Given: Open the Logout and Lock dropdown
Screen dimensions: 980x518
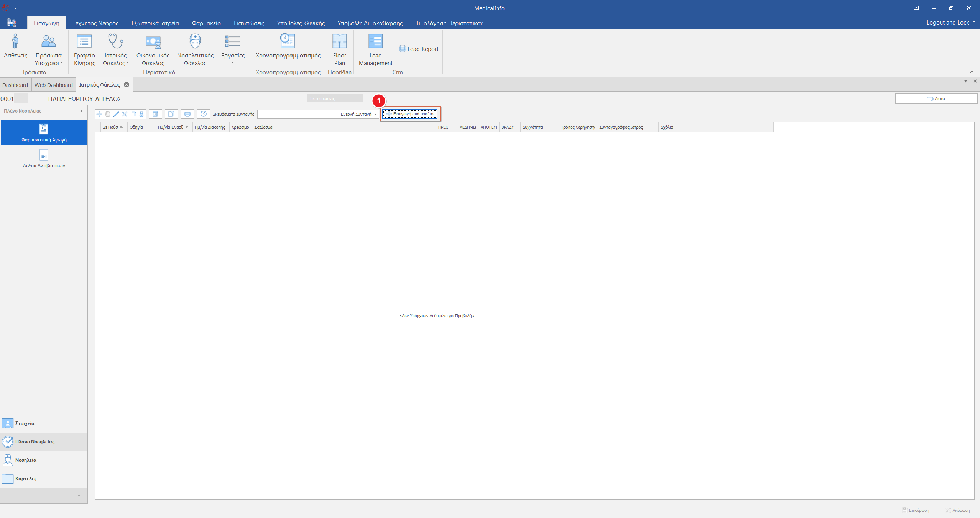Looking at the screenshot, I should coord(951,23).
